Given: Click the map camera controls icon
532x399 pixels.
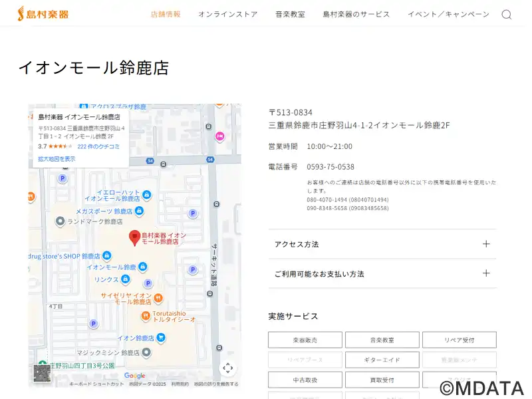Looking at the screenshot, I should pos(227,368).
